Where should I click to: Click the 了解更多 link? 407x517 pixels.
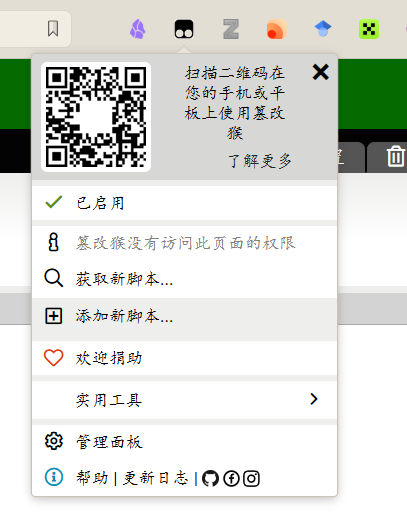coord(260,161)
